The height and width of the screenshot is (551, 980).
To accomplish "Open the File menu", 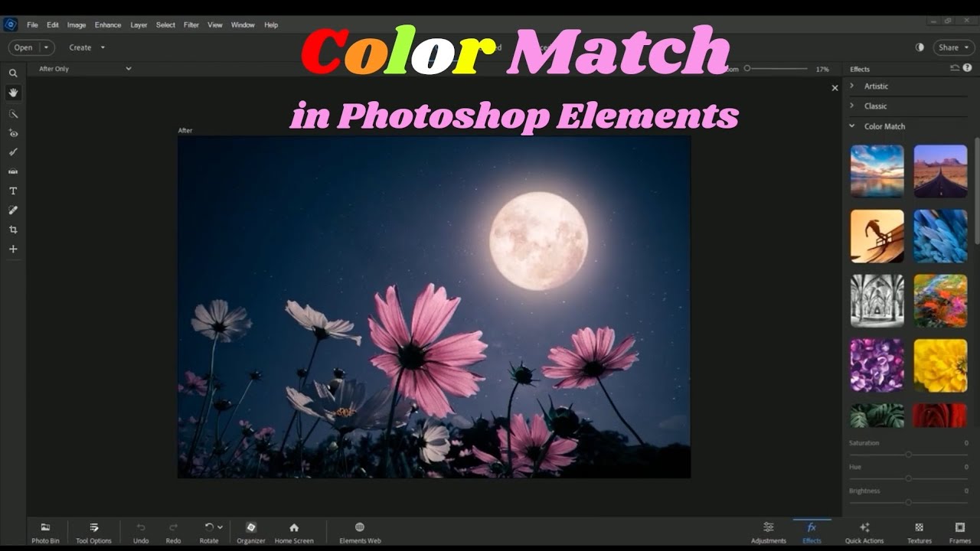I will click(32, 25).
